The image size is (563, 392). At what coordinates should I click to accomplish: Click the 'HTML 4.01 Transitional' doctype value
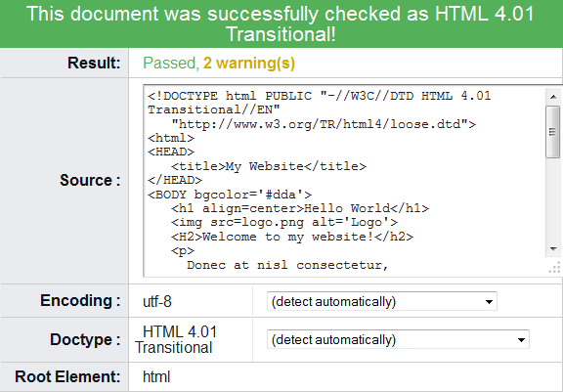click(176, 339)
